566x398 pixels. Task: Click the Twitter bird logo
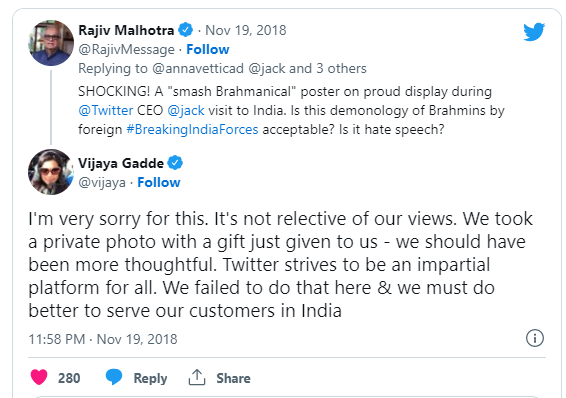tap(534, 32)
